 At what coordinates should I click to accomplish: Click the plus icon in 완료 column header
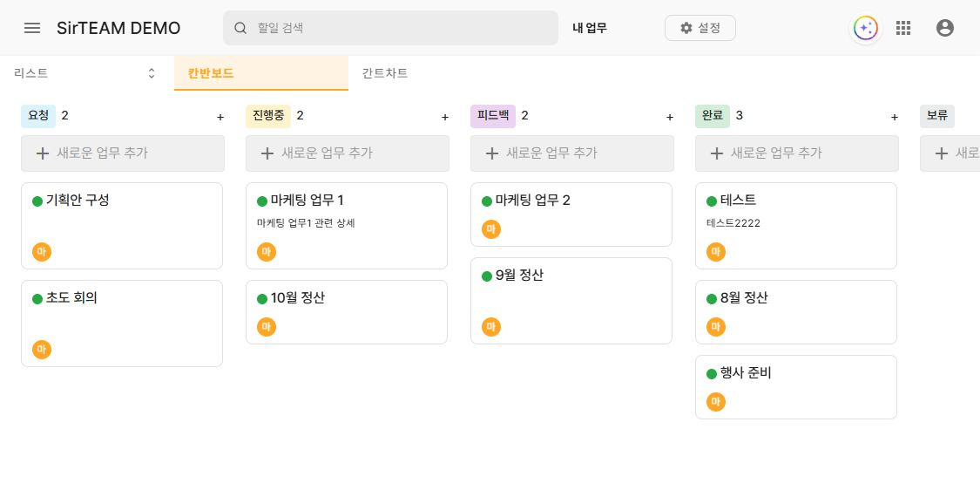(x=895, y=117)
